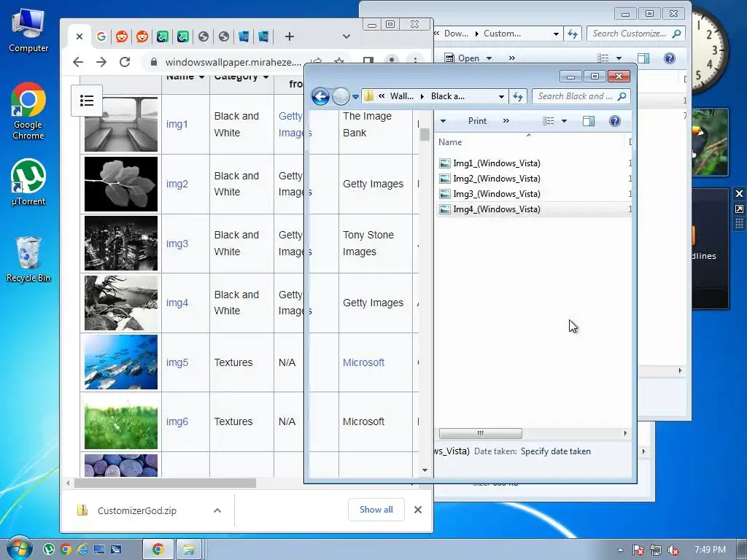Click the img5 link in the table
The width and height of the screenshot is (747, 560).
coord(177,362)
